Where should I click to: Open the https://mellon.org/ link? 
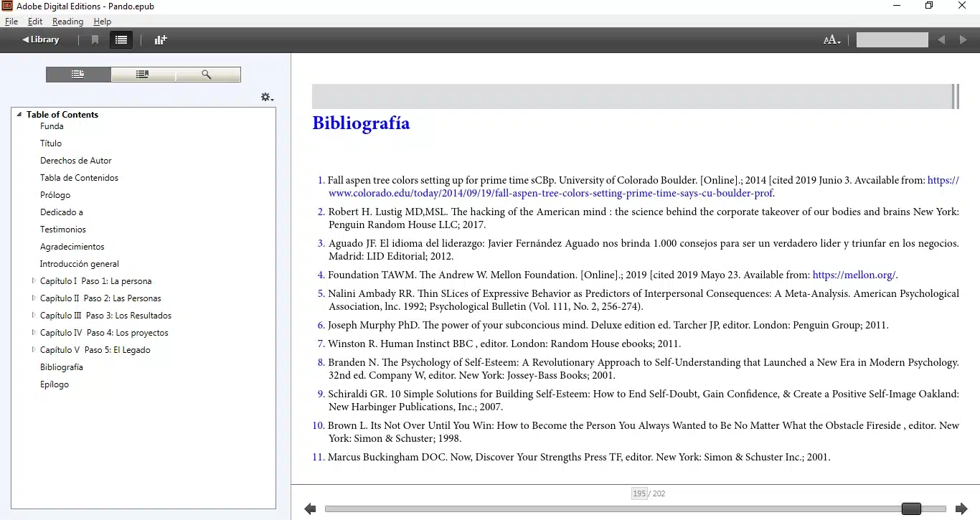[x=854, y=275]
